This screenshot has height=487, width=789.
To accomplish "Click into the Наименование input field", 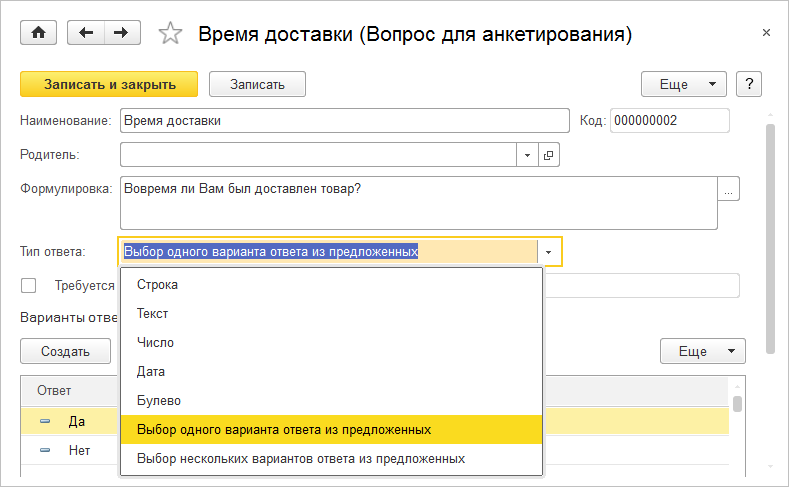I will [x=343, y=121].
